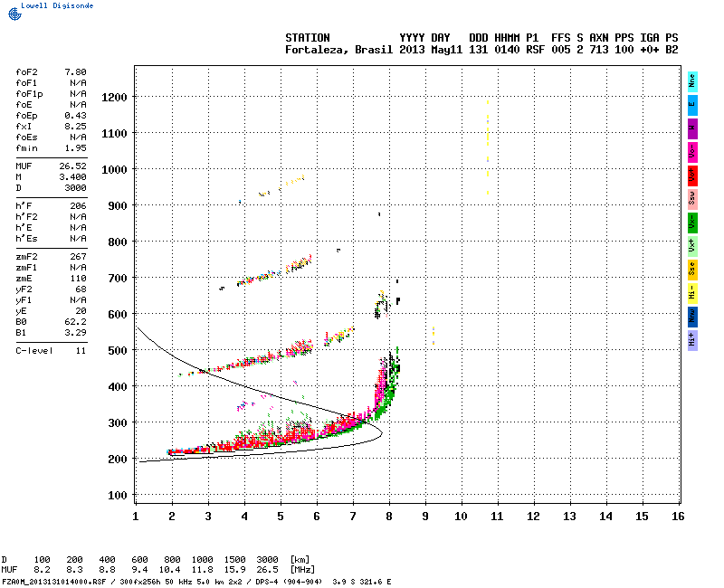Click the foF1 N/A value

[78, 83]
